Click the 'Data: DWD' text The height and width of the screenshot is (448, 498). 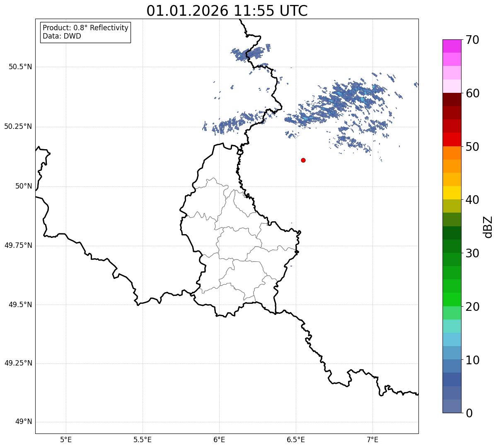click(62, 36)
